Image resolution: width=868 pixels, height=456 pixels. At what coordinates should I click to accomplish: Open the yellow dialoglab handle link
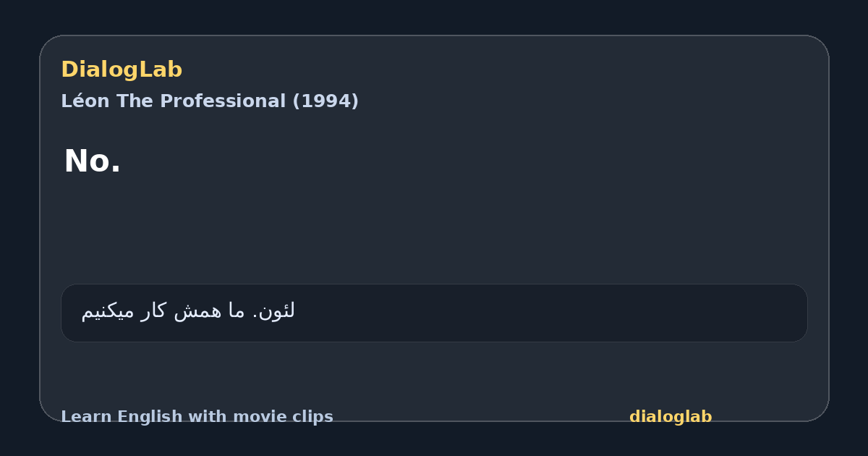(671, 417)
